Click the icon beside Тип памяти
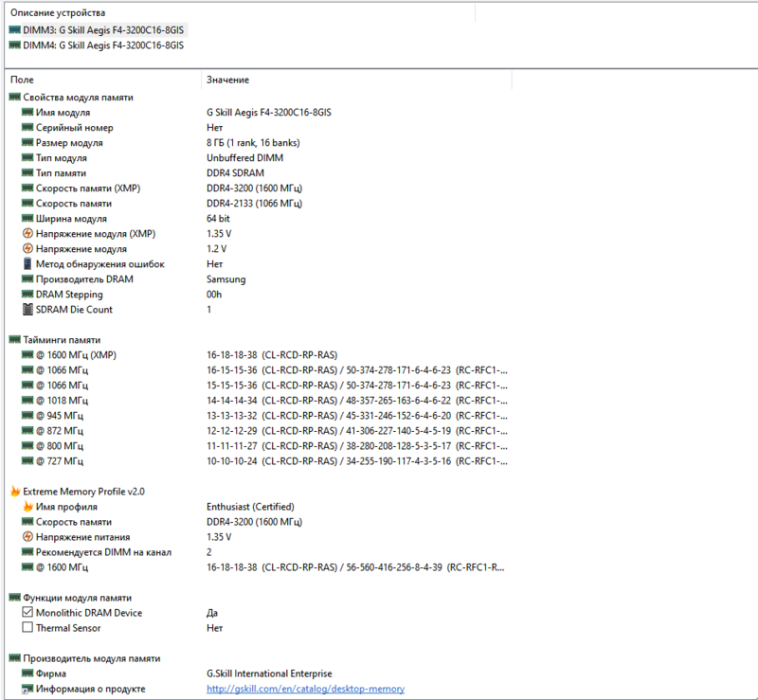The image size is (758, 700). 27,173
